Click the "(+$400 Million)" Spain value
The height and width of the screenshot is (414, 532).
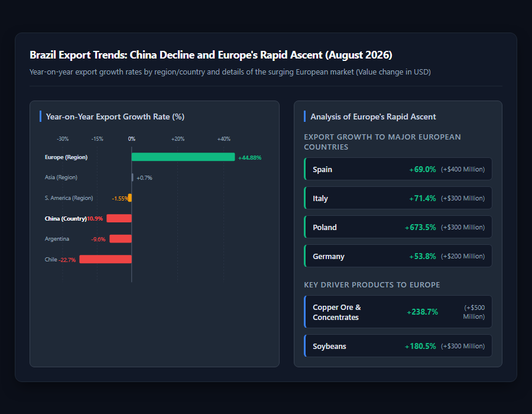[463, 169]
